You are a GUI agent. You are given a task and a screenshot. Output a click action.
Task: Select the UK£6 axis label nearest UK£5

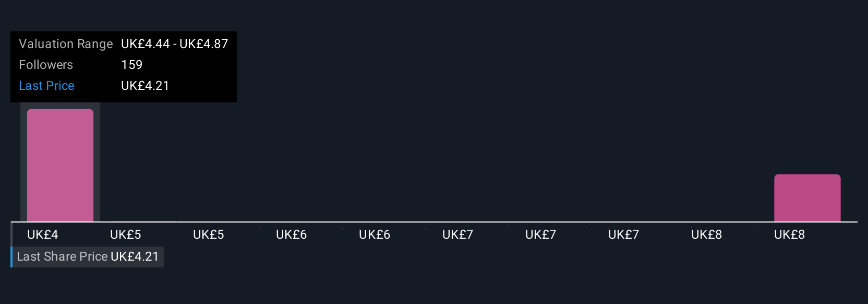292,235
